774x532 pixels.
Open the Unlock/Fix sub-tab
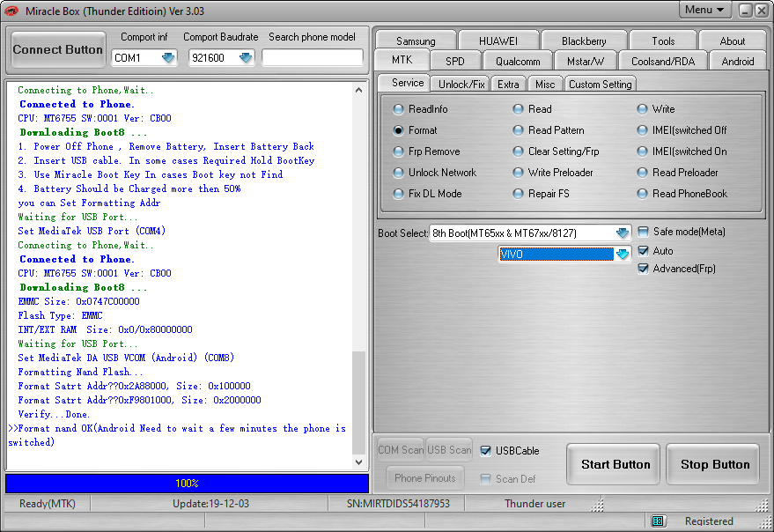coord(461,85)
